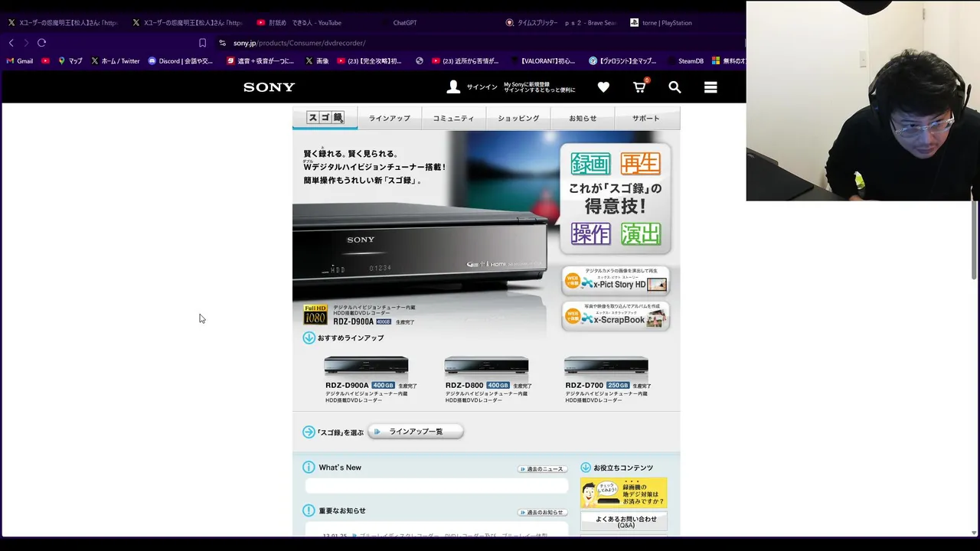The image size is (980, 551).
Task: Open the Discord bookmark
Action: pyautogui.click(x=181, y=61)
